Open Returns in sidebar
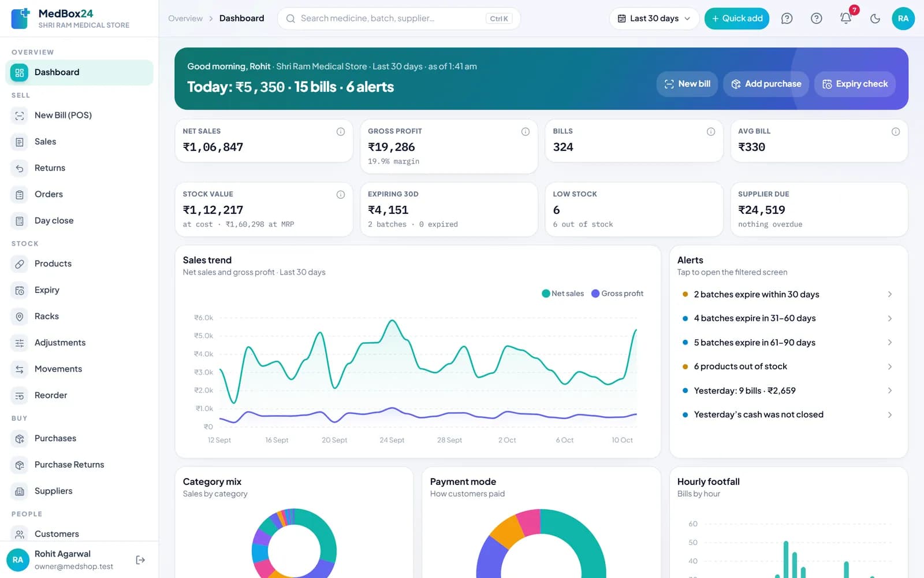The width and height of the screenshot is (924, 578). [x=80, y=168]
